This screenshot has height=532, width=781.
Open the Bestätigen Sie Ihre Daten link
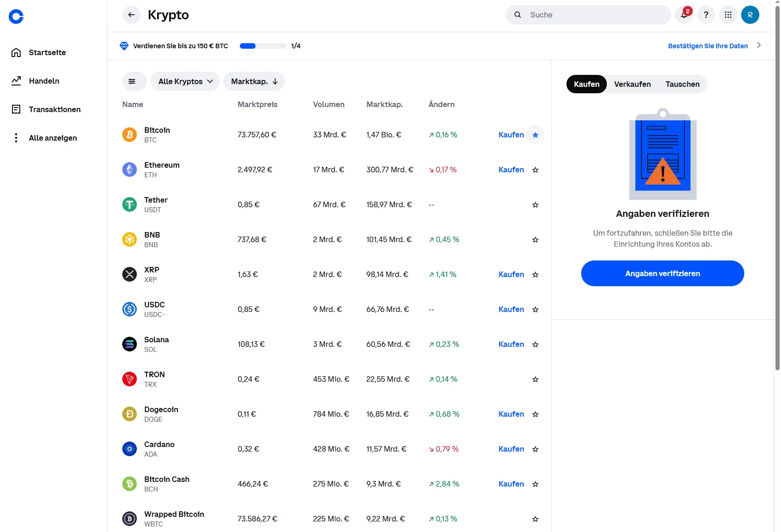[708, 46]
